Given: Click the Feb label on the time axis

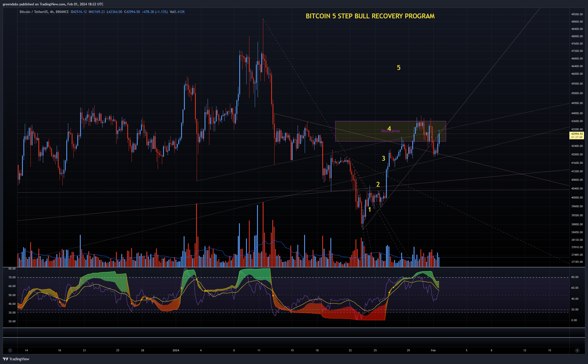Looking at the screenshot, I should pos(433,350).
